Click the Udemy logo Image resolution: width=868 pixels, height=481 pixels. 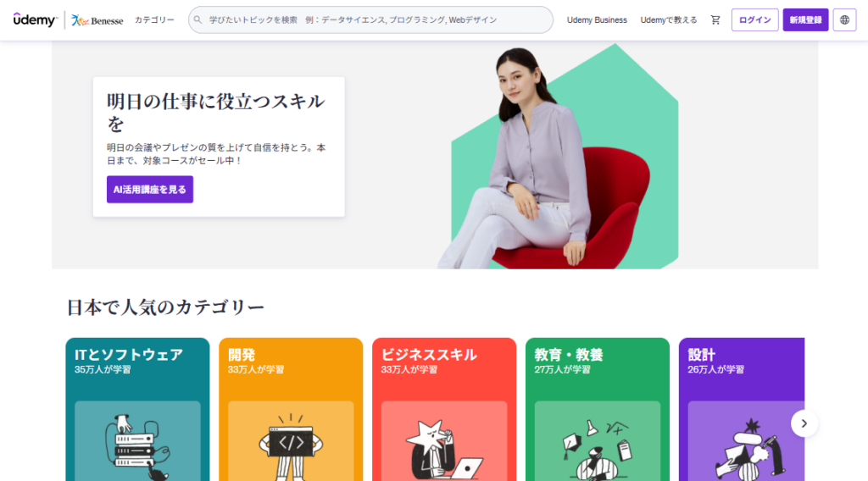click(35, 20)
